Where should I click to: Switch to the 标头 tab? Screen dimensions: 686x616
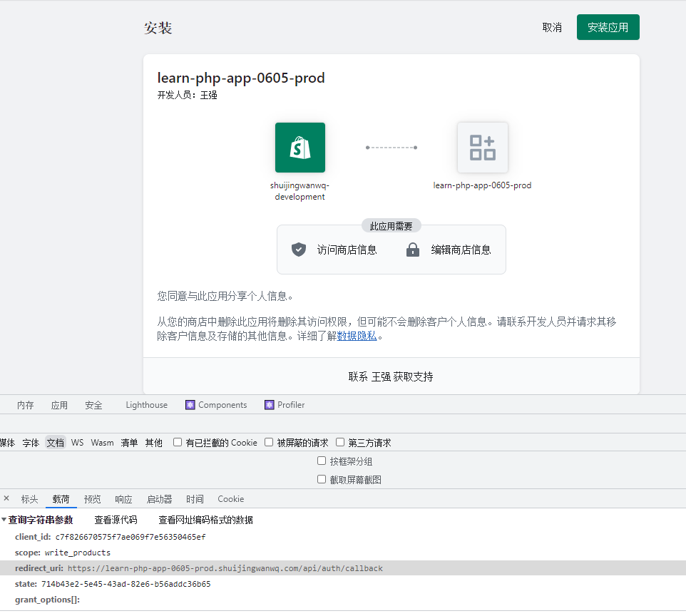coord(29,499)
